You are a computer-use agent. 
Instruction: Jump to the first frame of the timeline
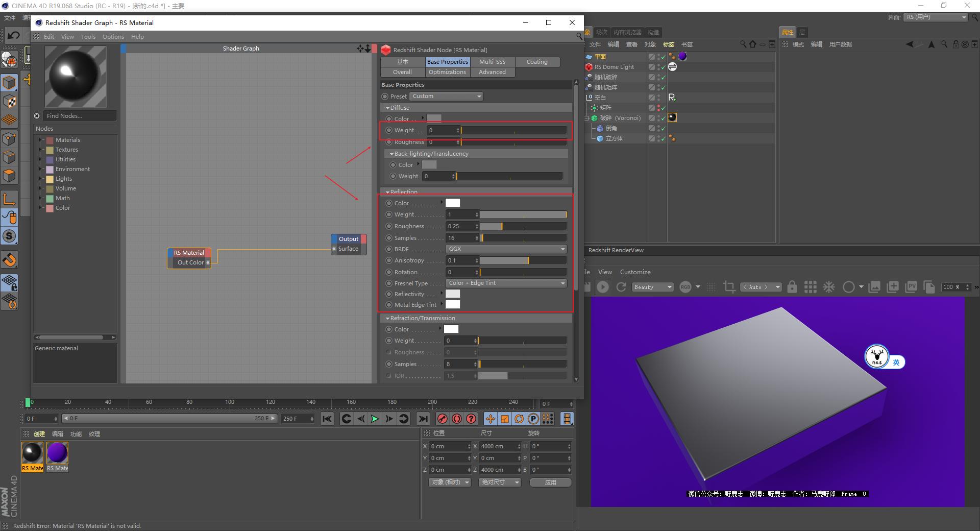(327, 419)
